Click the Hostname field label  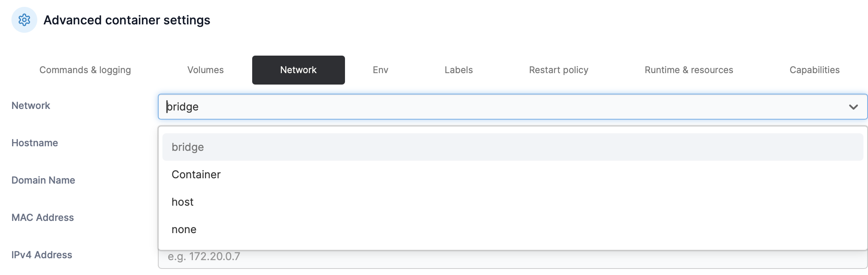click(35, 143)
